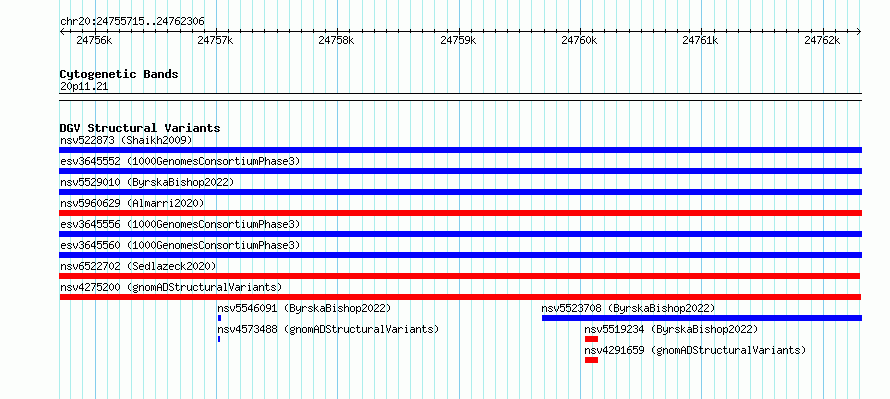The image size is (890, 399).
Task: Open esv3645560 (1000GenomesConsortiumPhase3) label
Action: click(x=180, y=245)
